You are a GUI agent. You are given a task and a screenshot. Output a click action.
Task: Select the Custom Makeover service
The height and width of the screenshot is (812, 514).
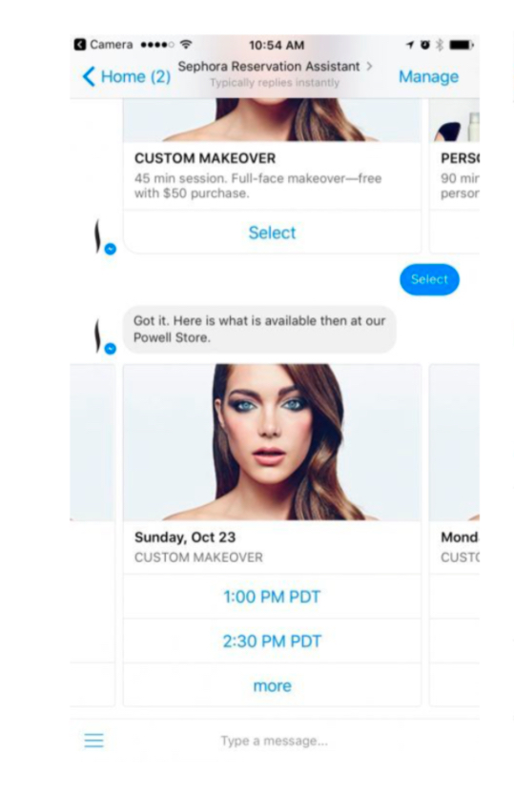(x=272, y=233)
